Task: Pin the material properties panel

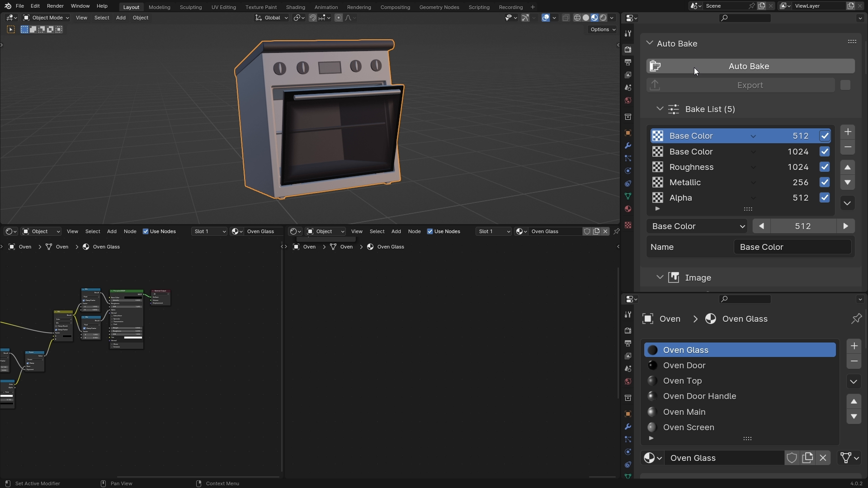Action: coord(856,319)
